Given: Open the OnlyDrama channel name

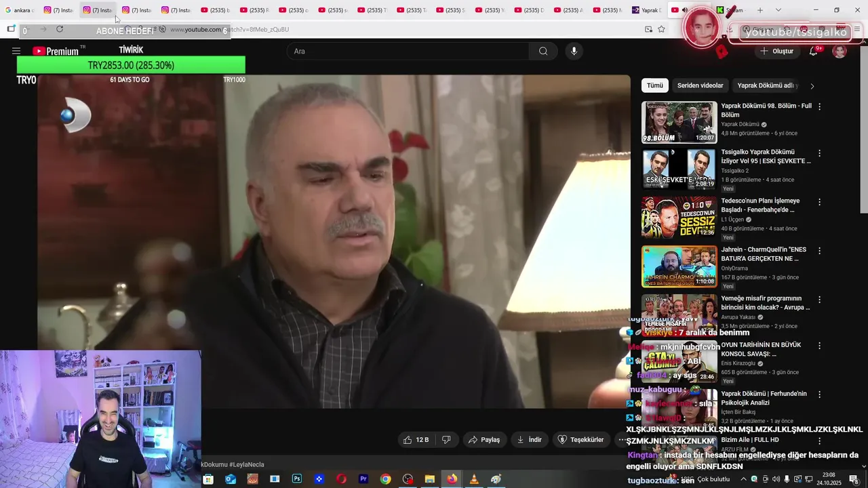Looking at the screenshot, I should click(x=736, y=268).
